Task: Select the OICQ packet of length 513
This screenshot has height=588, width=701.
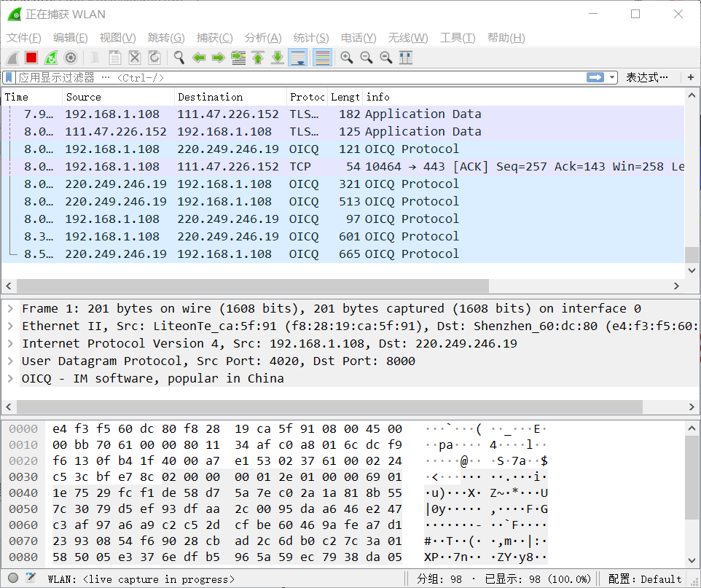Action: (x=343, y=202)
